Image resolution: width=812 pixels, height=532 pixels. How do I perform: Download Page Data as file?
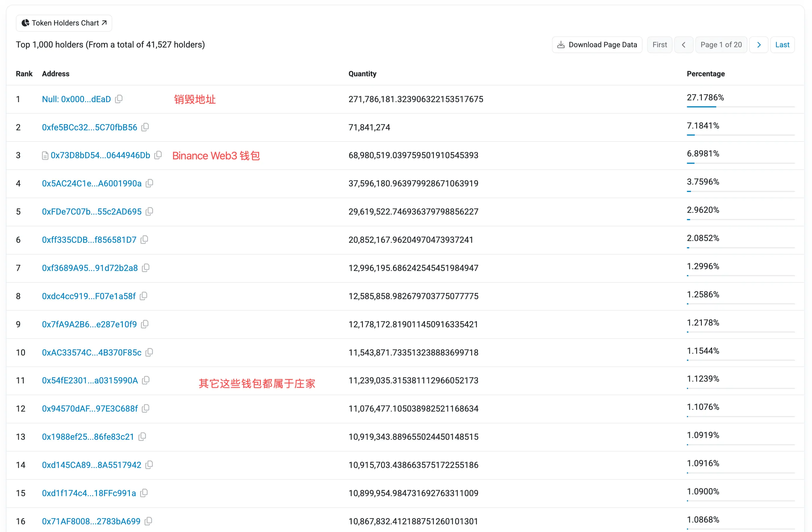[x=597, y=45]
